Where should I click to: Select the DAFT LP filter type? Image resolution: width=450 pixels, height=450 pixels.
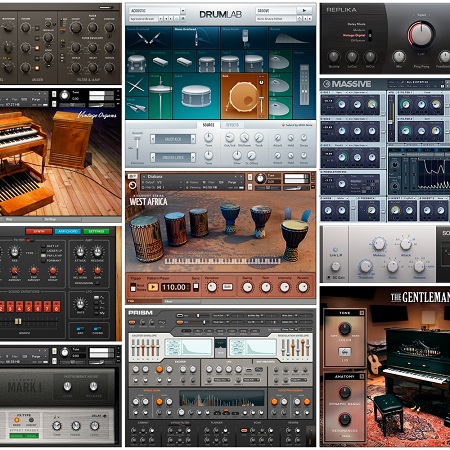coord(43,246)
